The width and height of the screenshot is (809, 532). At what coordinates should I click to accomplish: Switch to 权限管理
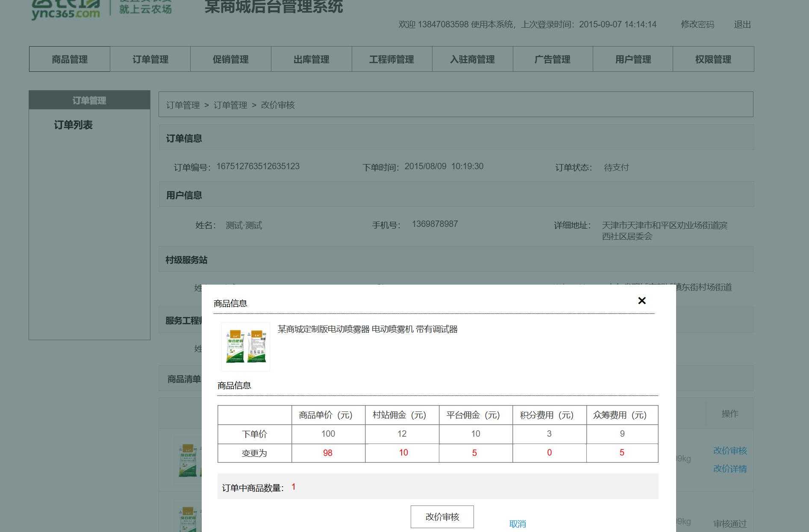tap(713, 59)
